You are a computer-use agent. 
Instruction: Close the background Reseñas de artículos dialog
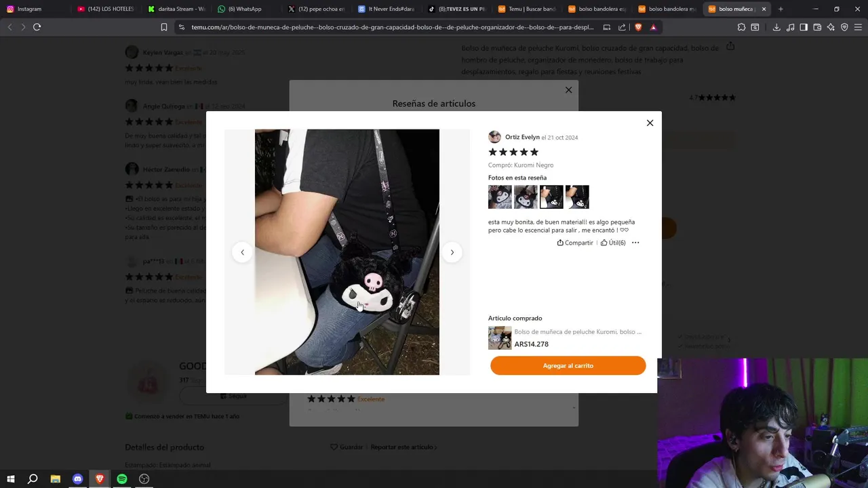click(568, 90)
